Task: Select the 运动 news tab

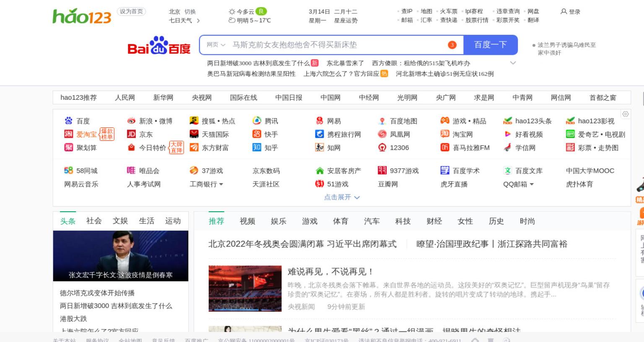Action: (x=173, y=221)
